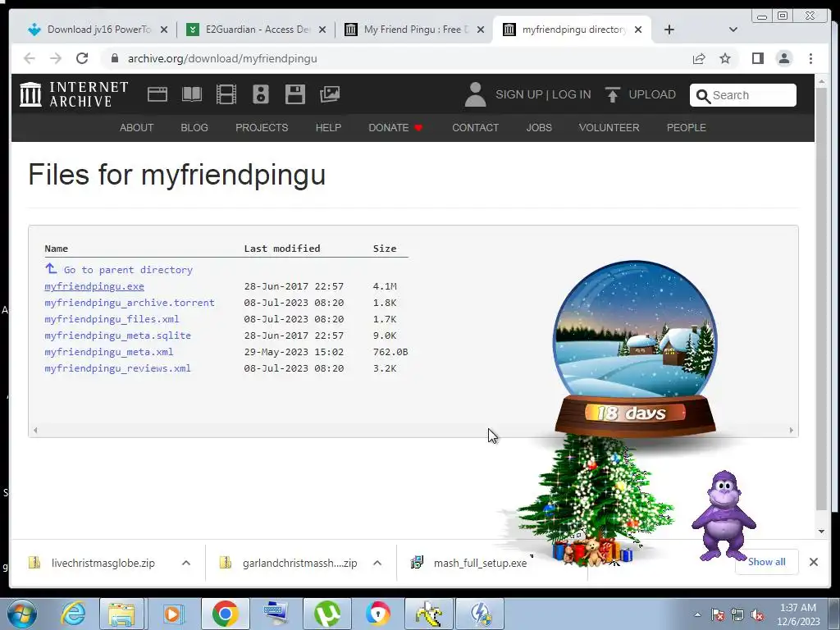Open a new browser tab

click(x=669, y=30)
